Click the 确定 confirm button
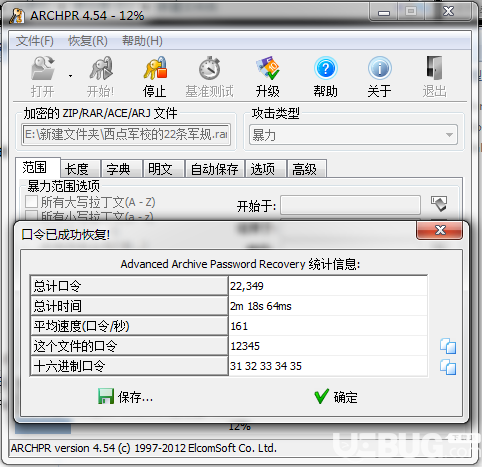 tap(336, 397)
